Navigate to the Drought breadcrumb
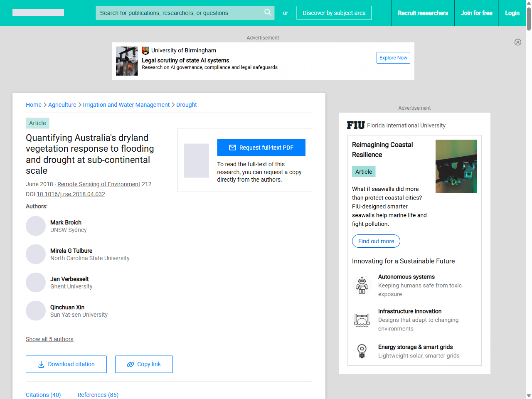 tap(186, 105)
